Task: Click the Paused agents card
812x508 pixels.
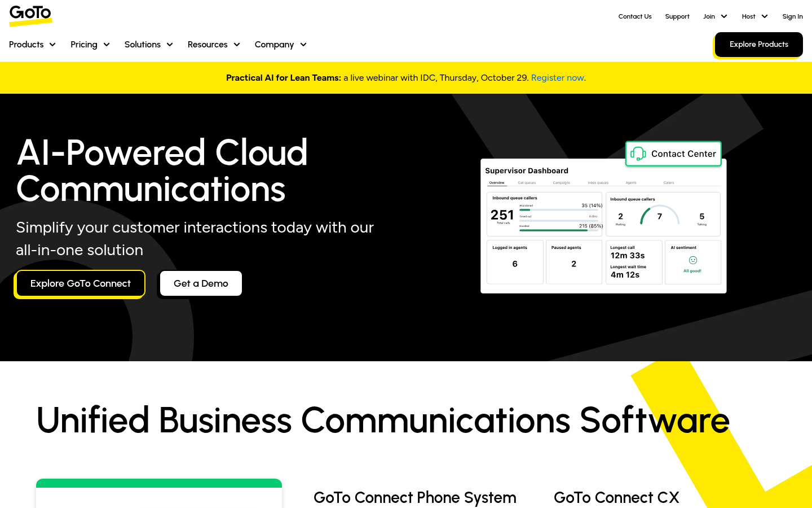Action: pos(574,262)
